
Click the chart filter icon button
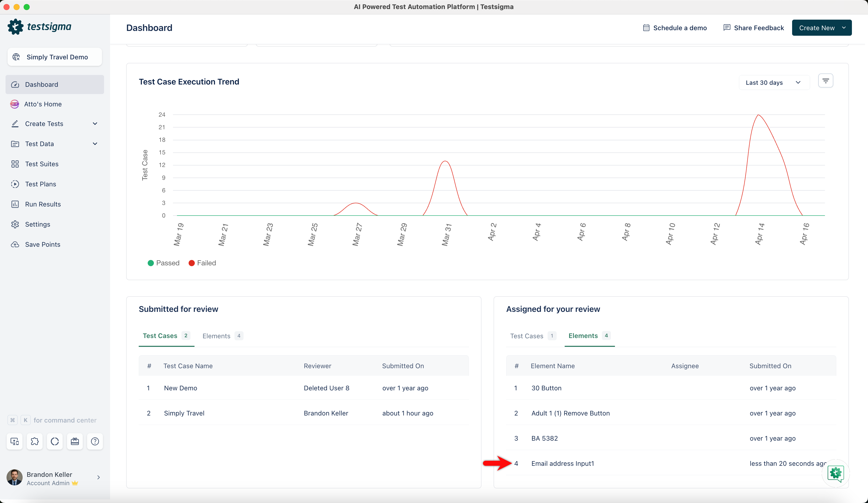(x=825, y=81)
